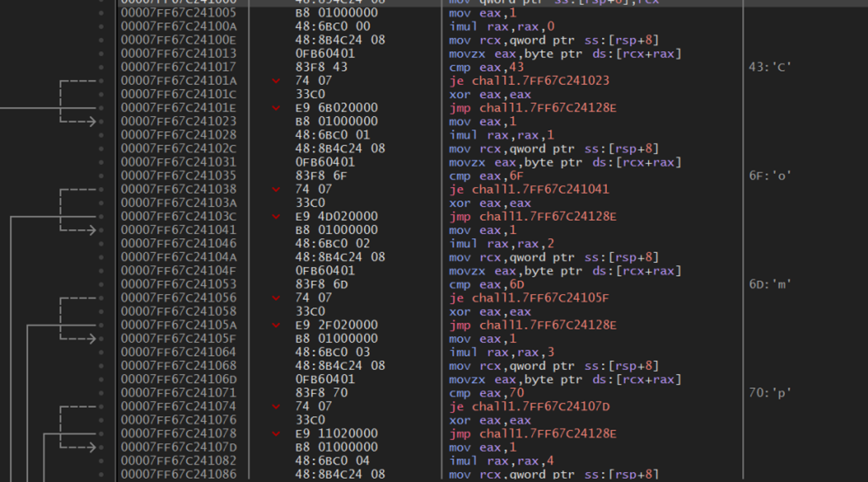Toggle breakpoint dot for cmp eax,43 line
868x482 pixels.
[x=102, y=67]
